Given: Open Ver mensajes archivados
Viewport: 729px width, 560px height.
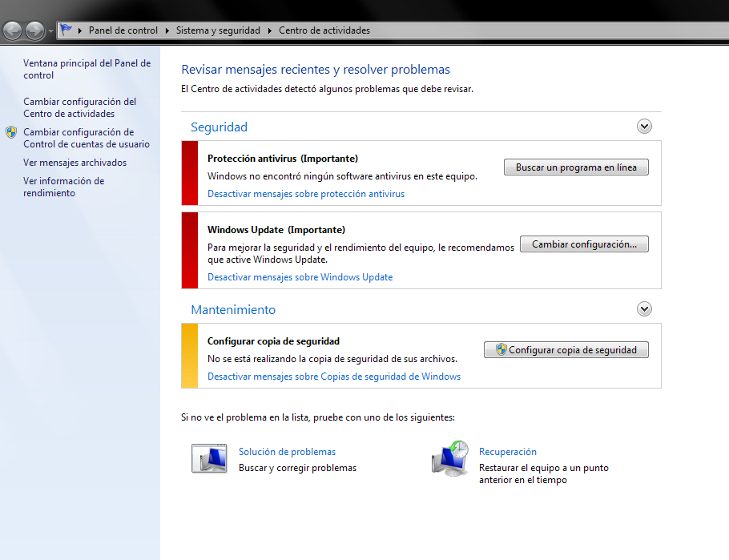Looking at the screenshot, I should (x=75, y=163).
